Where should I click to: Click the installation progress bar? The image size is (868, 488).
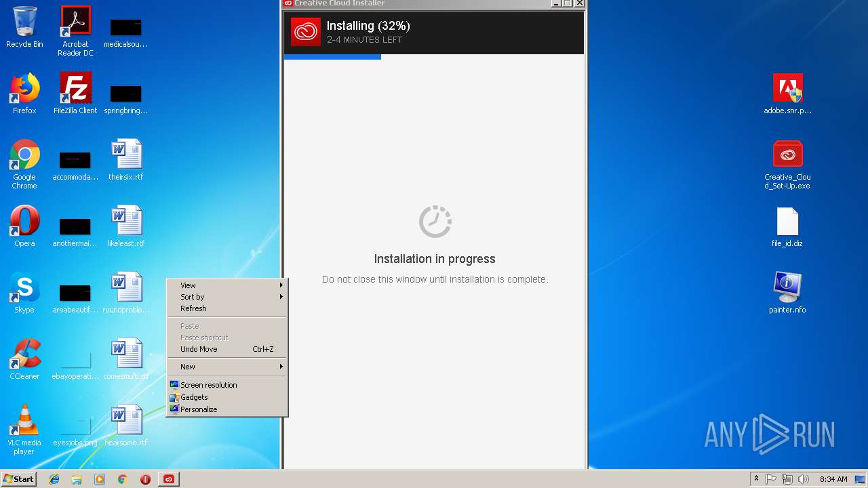pyautogui.click(x=434, y=57)
